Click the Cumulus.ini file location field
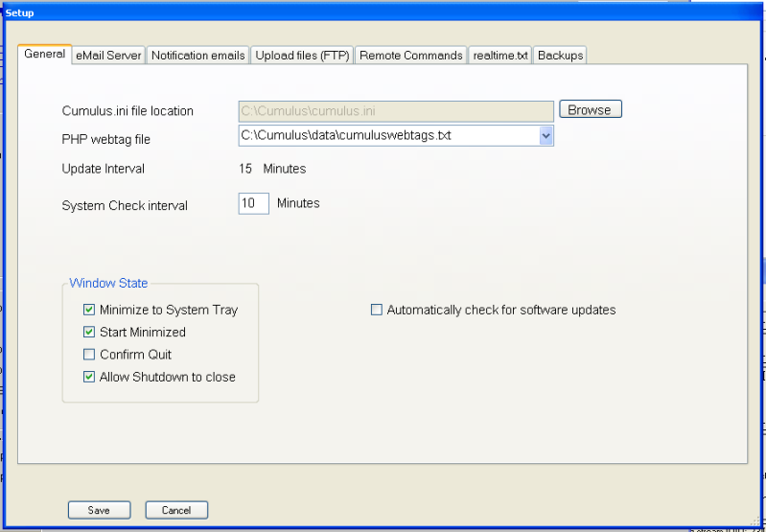766x532 pixels. click(395, 111)
